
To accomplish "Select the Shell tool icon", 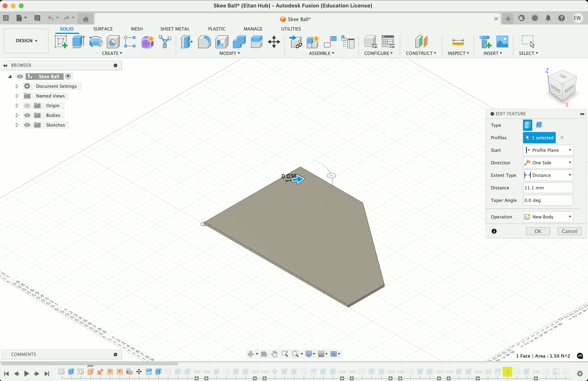I will pos(222,42).
